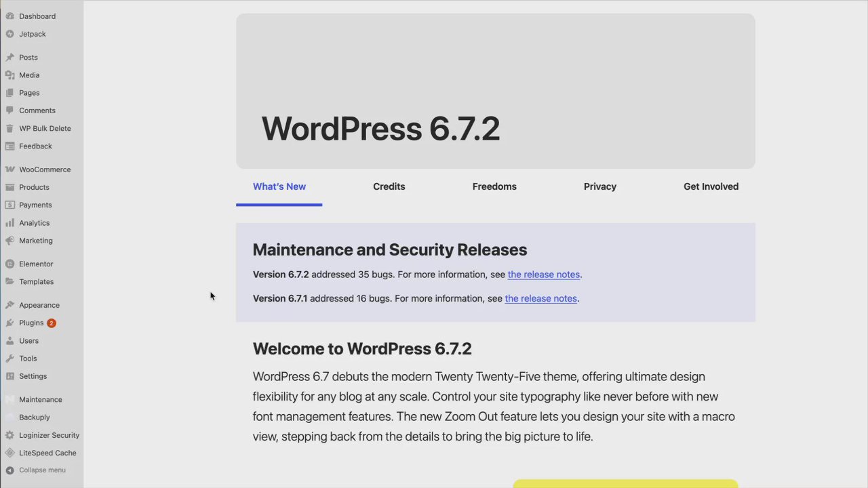The image size is (868, 488).
Task: Open the Maintenance menu item
Action: point(41,400)
